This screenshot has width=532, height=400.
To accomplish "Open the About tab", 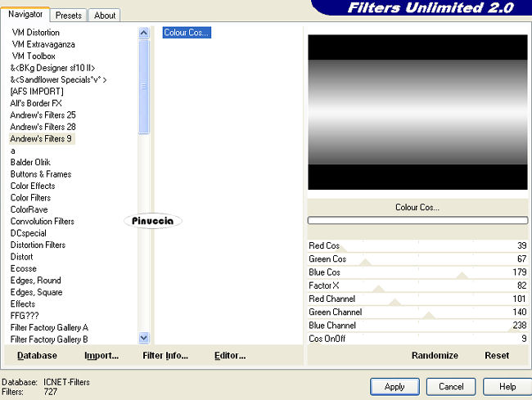I will (x=105, y=16).
